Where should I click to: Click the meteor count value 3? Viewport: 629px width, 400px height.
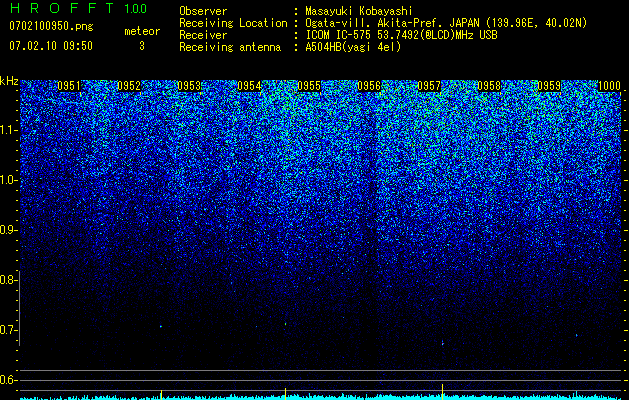pos(142,46)
